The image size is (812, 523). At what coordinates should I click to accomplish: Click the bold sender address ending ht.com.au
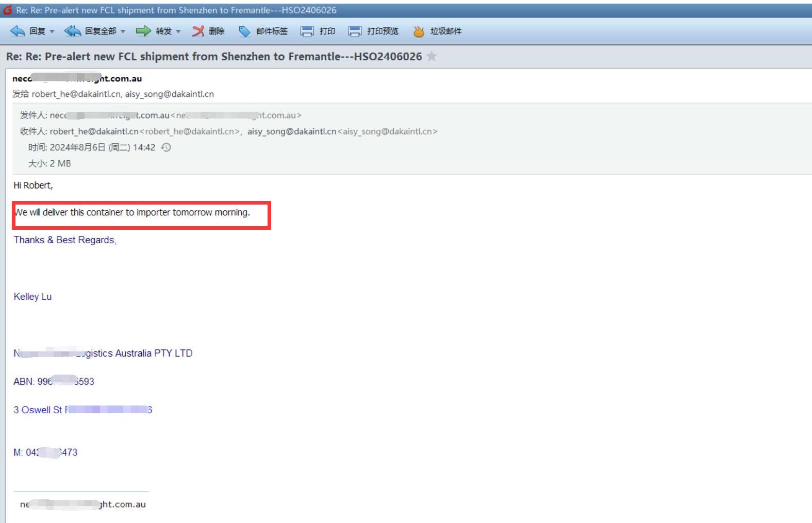coord(77,78)
